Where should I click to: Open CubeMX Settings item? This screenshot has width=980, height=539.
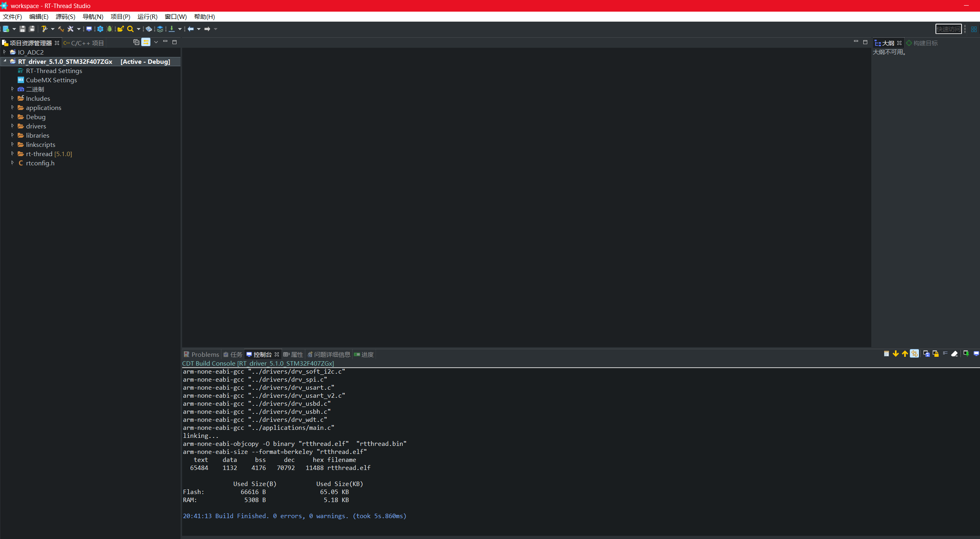[51, 80]
